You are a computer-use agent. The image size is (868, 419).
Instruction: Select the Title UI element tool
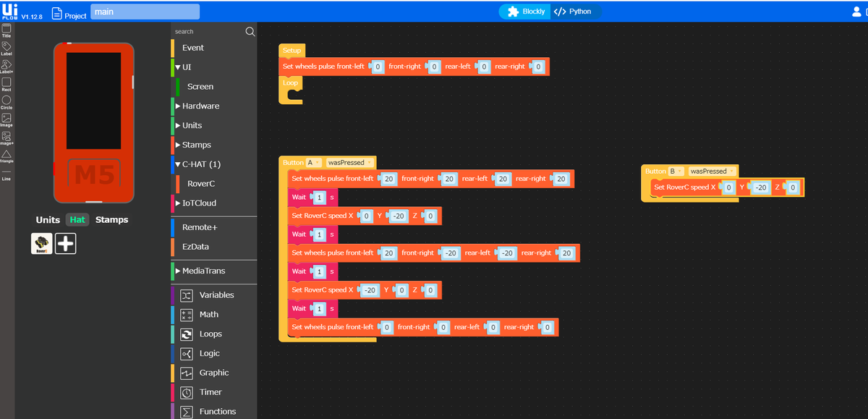[x=7, y=30]
